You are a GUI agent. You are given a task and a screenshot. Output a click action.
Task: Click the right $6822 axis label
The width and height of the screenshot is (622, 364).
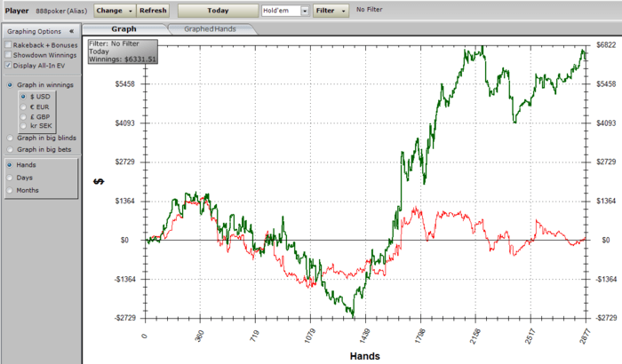[606, 44]
